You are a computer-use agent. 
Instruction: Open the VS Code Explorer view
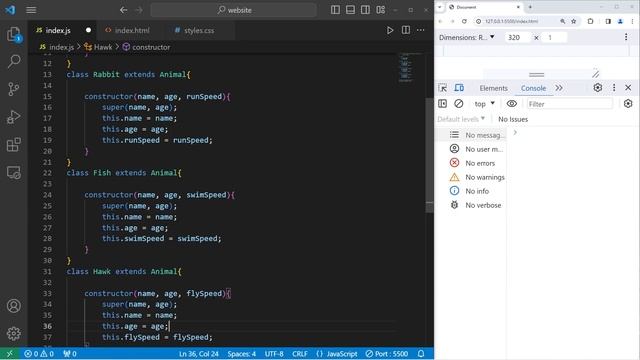[x=13, y=34]
